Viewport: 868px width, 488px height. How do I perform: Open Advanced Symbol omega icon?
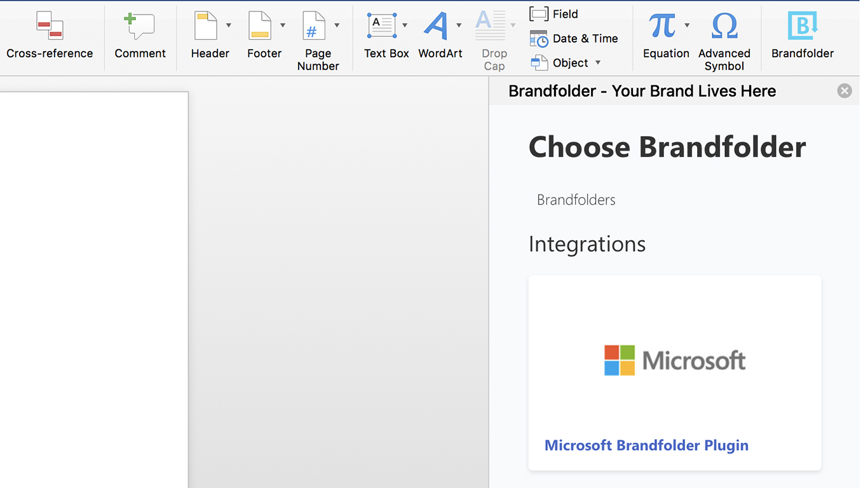[724, 26]
